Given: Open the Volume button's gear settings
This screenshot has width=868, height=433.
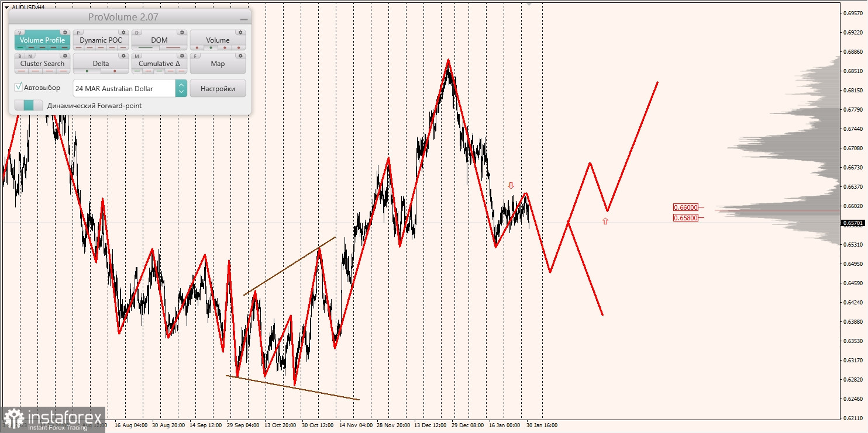Looking at the screenshot, I should (x=240, y=32).
